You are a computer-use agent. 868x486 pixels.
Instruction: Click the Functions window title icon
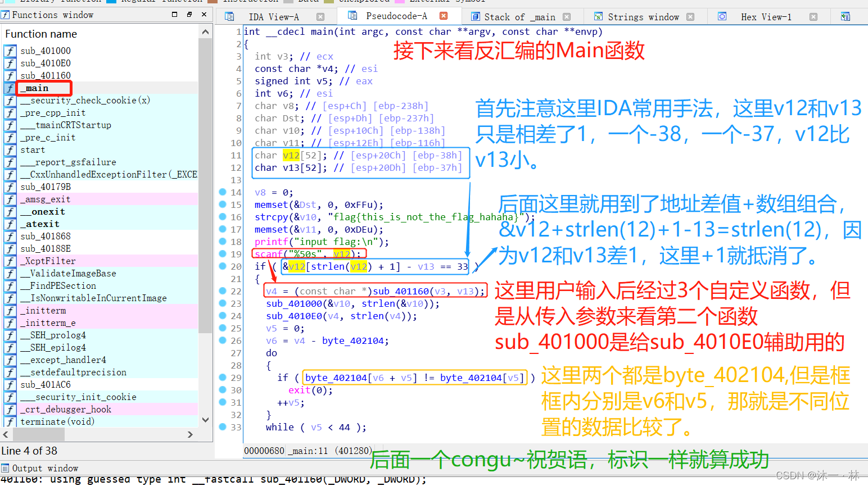(5, 15)
